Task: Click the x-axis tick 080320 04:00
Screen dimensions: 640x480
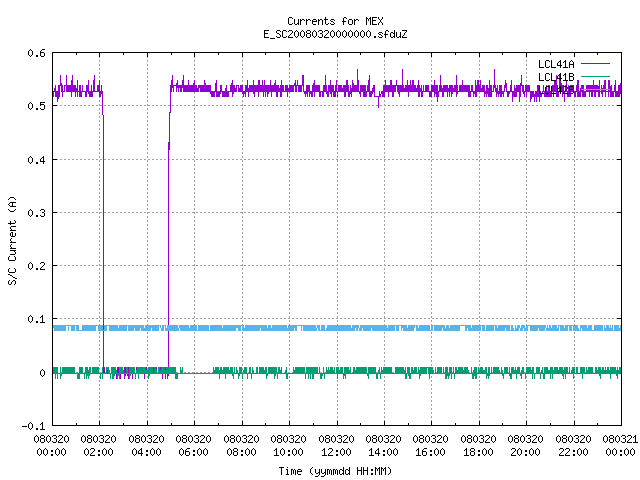Action: pos(147,445)
